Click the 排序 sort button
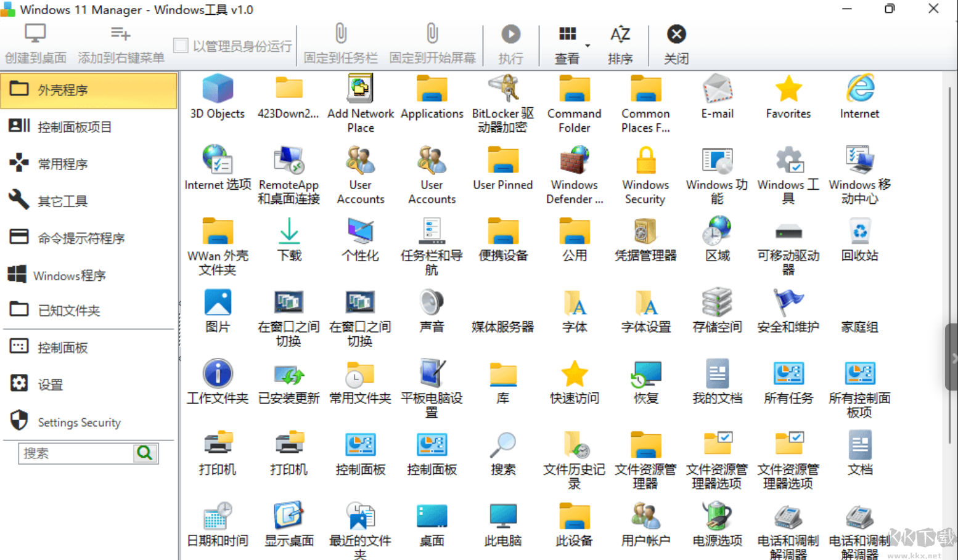This screenshot has height=560, width=958. [x=620, y=44]
